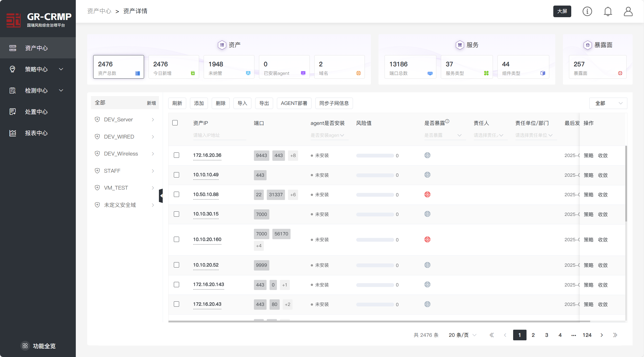Click the 功能全览 grid icon
This screenshot has width=644, height=357.
point(25,346)
